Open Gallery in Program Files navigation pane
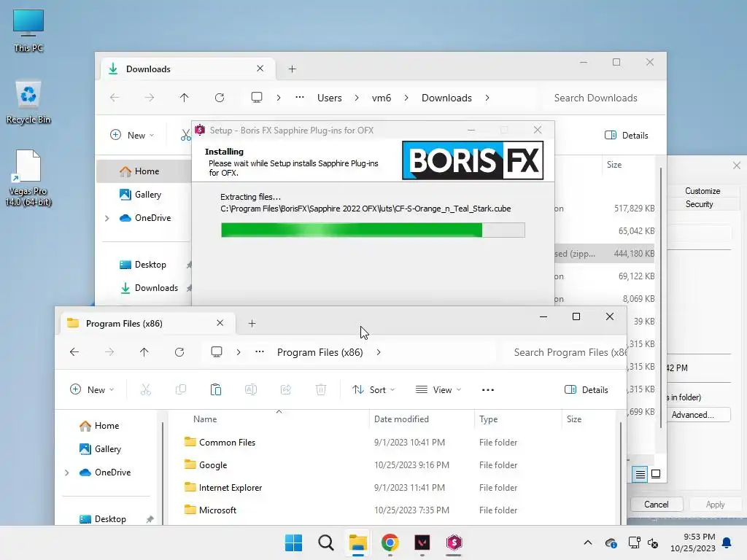Screen dimensions: 747x560 tap(108, 449)
